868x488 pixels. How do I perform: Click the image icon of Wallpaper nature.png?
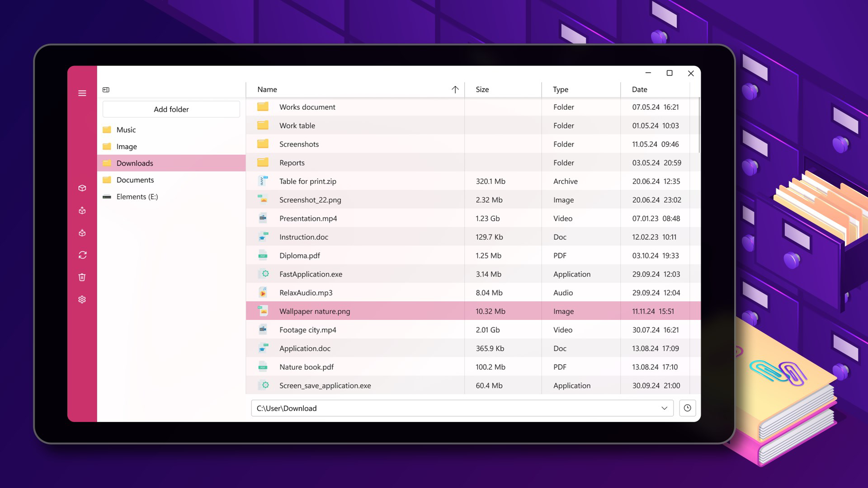(263, 311)
